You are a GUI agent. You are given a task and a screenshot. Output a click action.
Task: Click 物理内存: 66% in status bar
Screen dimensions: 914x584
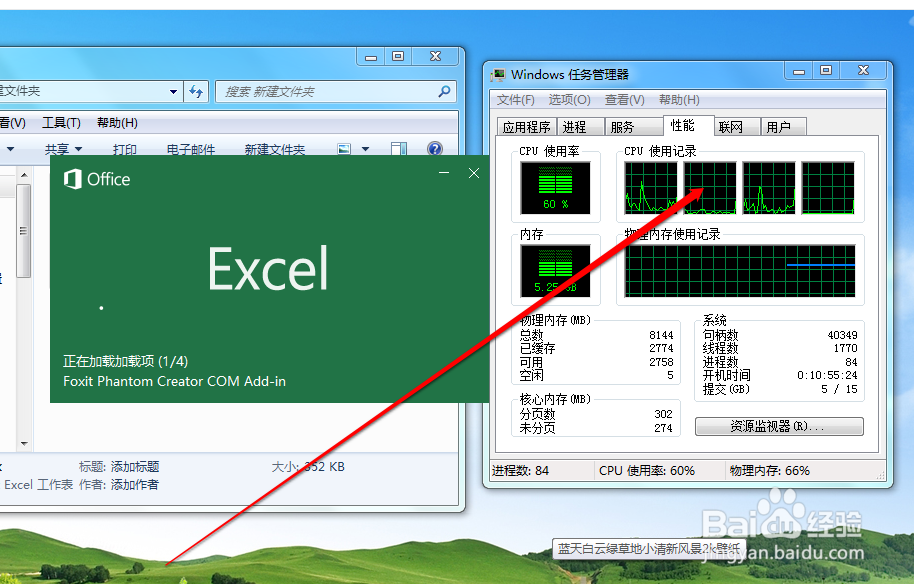click(769, 471)
